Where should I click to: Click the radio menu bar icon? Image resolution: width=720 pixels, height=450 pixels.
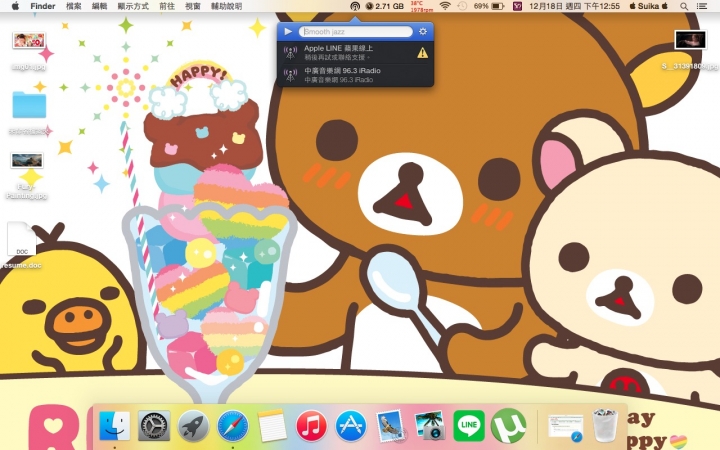coord(355,6)
